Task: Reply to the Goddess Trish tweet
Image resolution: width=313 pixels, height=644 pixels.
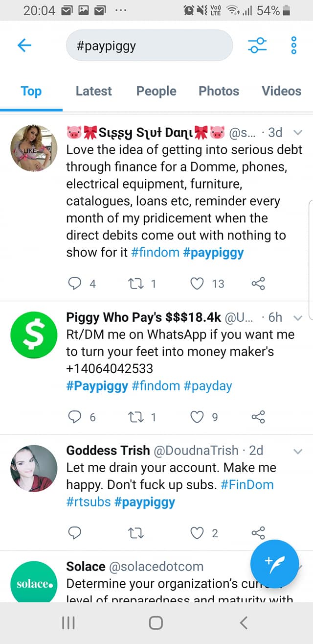Action: [74, 533]
